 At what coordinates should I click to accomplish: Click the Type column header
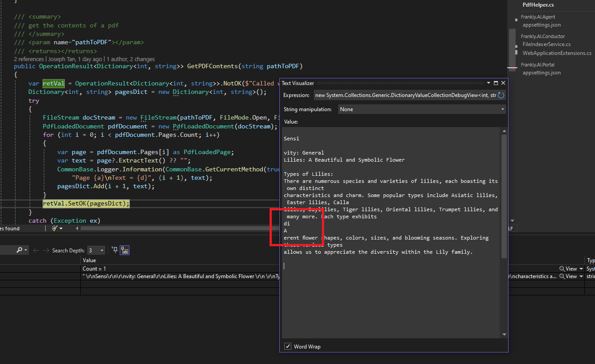591,260
